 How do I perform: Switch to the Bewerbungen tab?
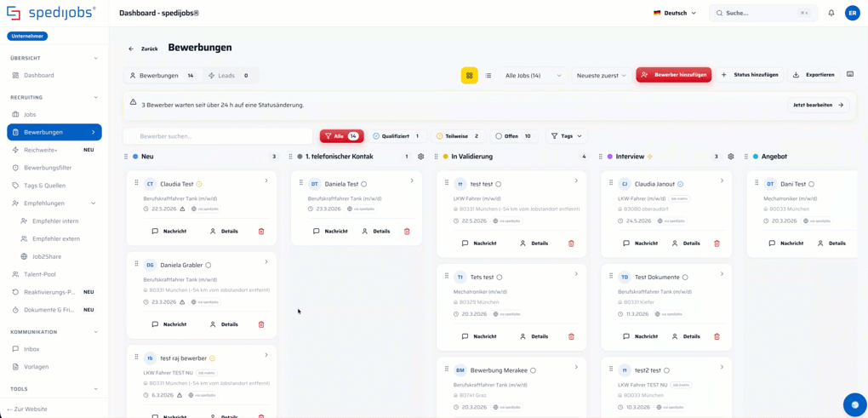coord(163,75)
